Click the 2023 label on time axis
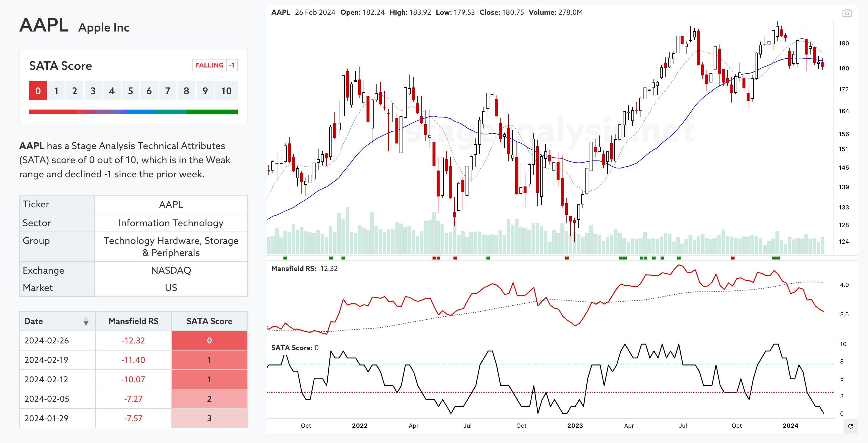Image resolution: width=868 pixels, height=443 pixels. pos(575,426)
